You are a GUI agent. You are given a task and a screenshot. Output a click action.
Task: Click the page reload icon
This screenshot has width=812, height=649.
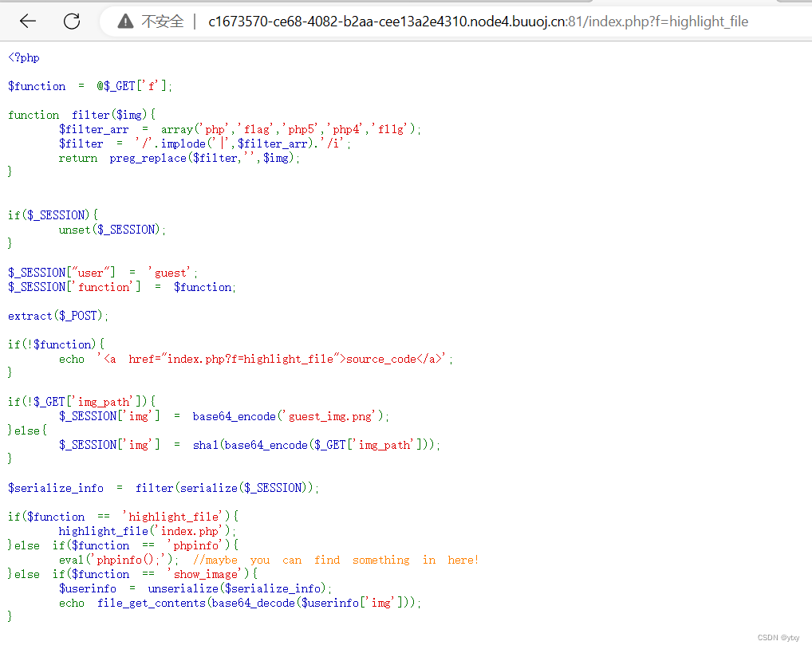tap(72, 22)
